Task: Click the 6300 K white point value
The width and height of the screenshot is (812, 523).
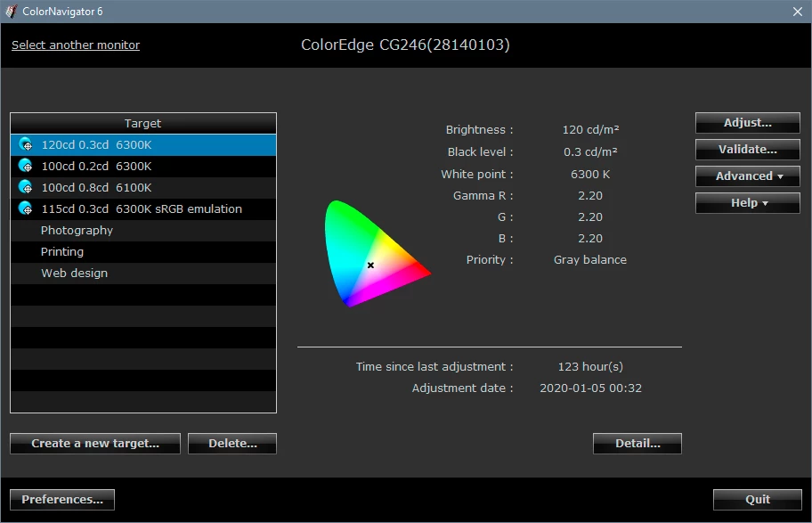Action: pos(590,174)
